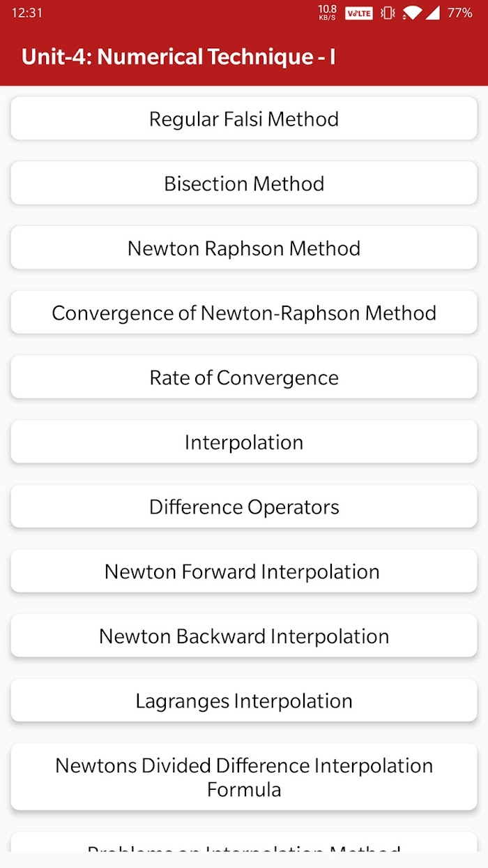
Task: Tap the network speed KB/S indicator
Action: [327, 13]
